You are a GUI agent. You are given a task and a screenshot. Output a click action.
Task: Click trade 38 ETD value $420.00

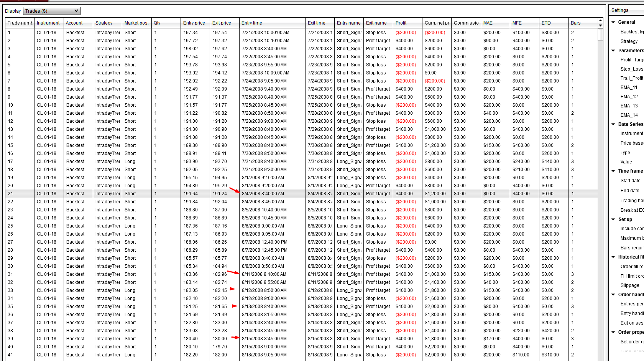550,331
